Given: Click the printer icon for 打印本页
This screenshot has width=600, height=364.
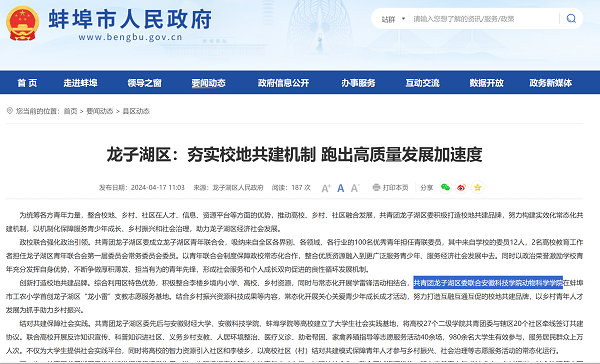Looking at the screenshot, I should tap(376, 188).
